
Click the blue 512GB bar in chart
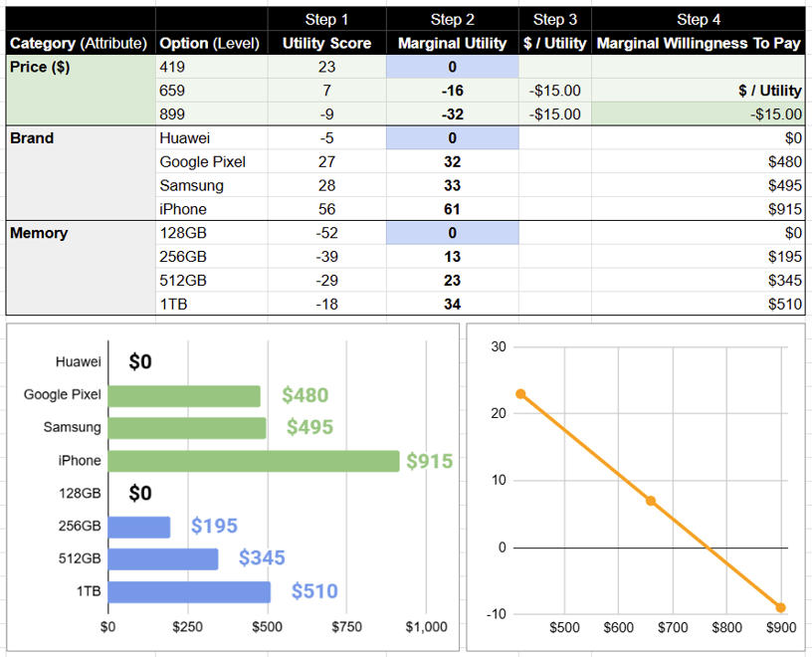tap(163, 559)
